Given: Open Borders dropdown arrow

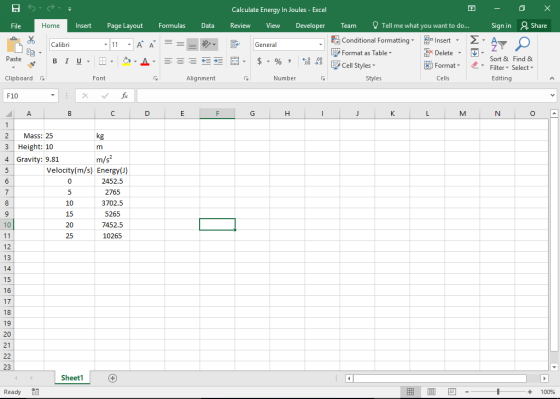Looking at the screenshot, I should [x=112, y=61].
